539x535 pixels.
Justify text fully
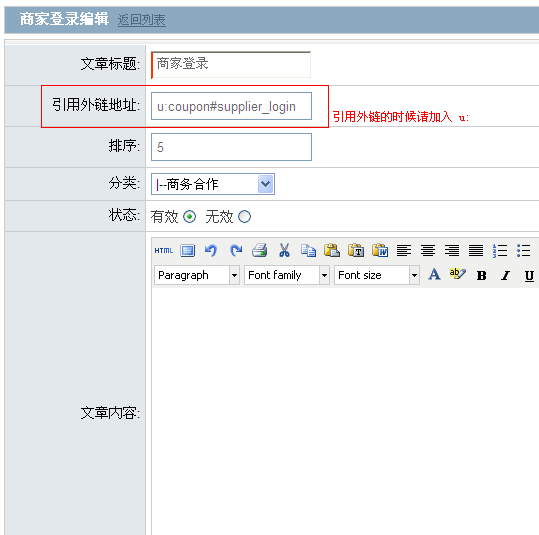coord(476,250)
